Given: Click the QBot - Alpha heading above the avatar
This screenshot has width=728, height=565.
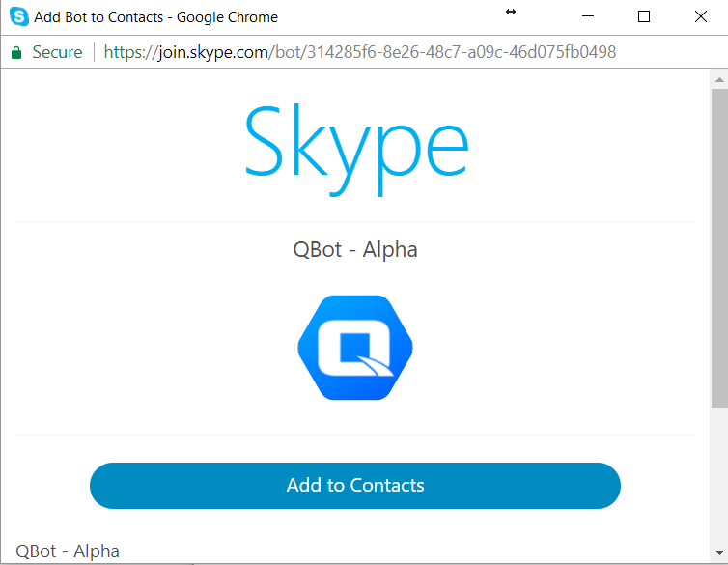Looking at the screenshot, I should pos(355,249).
